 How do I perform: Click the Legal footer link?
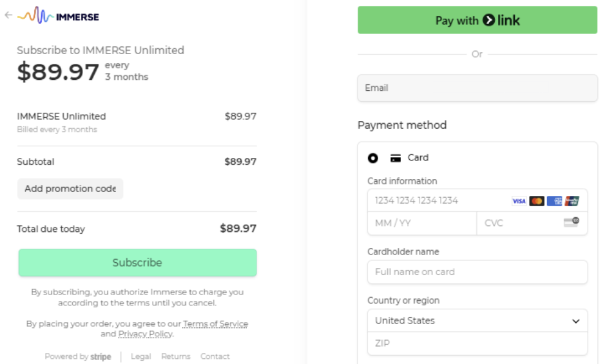click(140, 356)
